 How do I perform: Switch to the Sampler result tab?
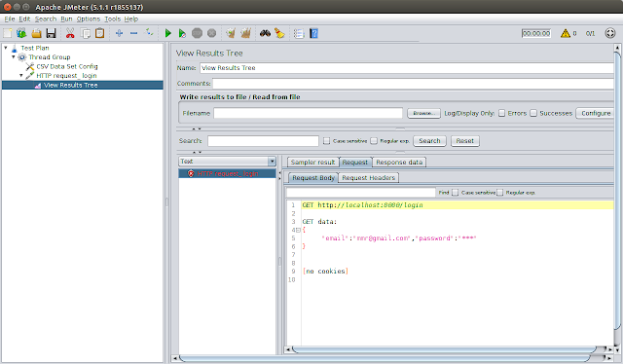[x=313, y=163]
